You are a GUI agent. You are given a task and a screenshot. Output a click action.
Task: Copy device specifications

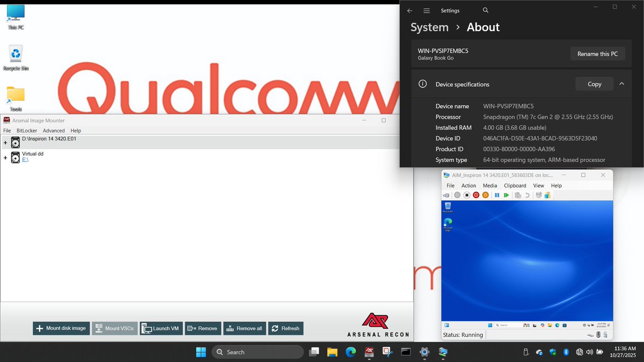[595, 84]
